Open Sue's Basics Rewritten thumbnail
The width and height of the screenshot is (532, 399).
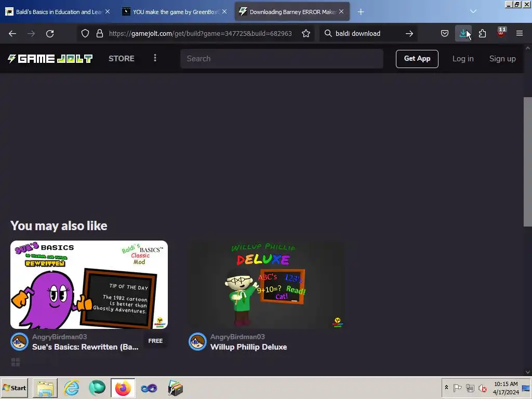[89, 285]
